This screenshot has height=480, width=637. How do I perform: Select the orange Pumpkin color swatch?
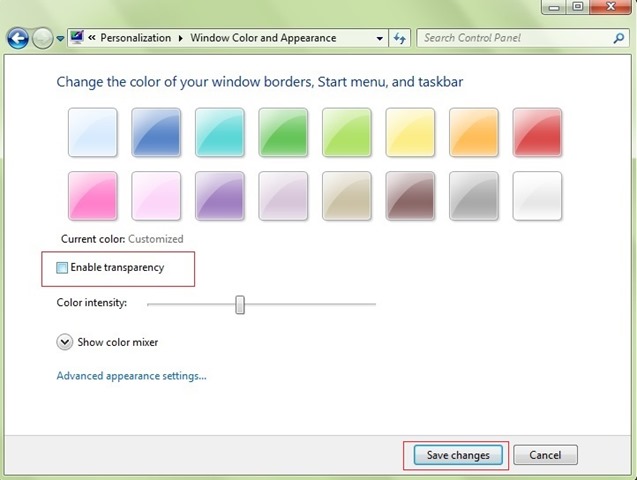pos(474,132)
